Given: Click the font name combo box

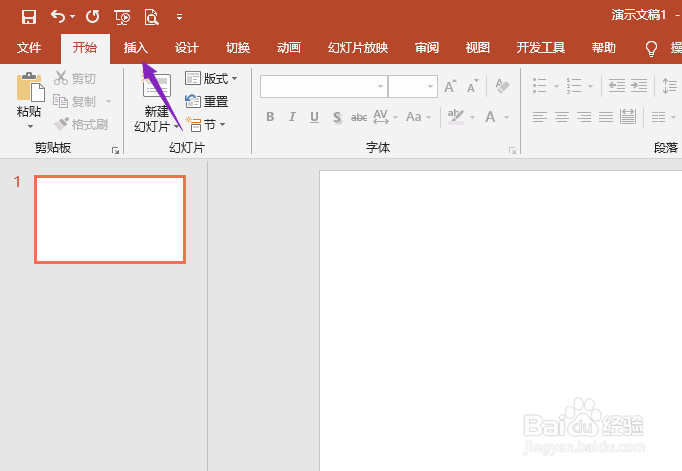Looking at the screenshot, I should click(x=324, y=86).
